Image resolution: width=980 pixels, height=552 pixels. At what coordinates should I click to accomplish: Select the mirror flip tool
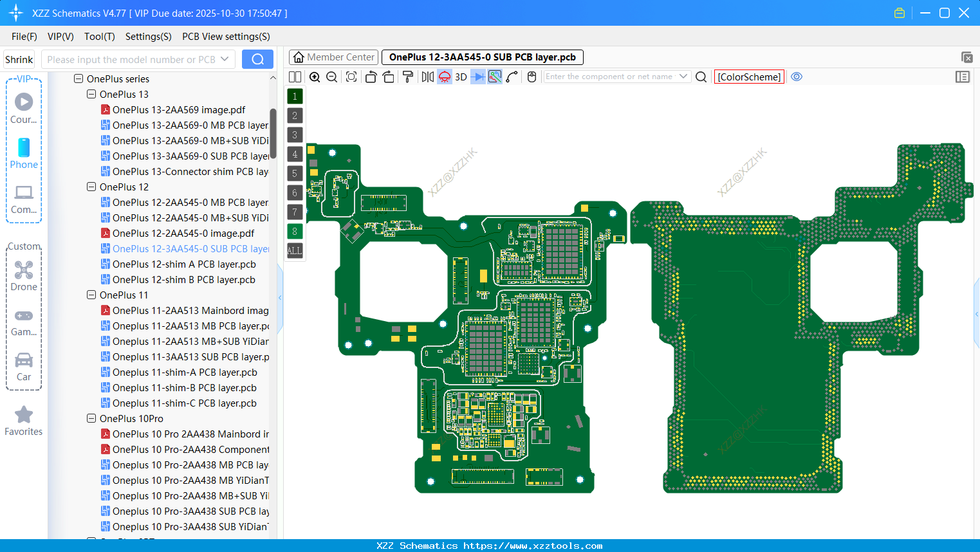click(427, 77)
